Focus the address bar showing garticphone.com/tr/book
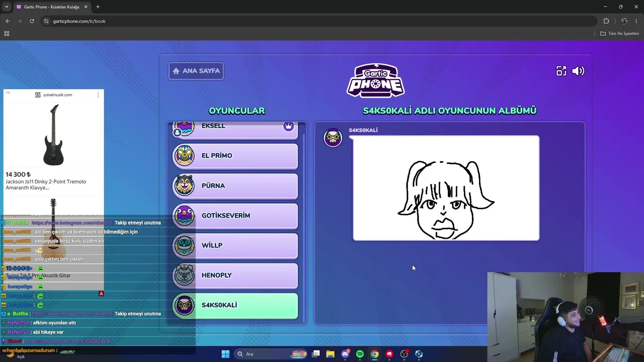644x362 pixels. pos(319,21)
